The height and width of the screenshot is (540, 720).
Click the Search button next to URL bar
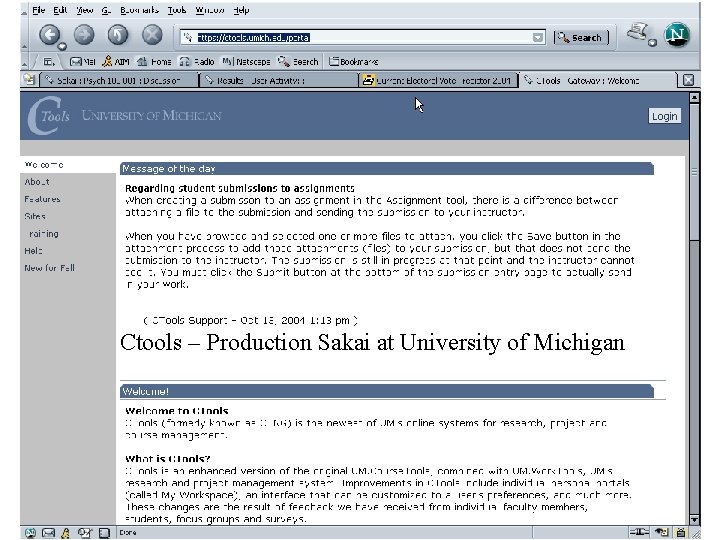[581, 38]
